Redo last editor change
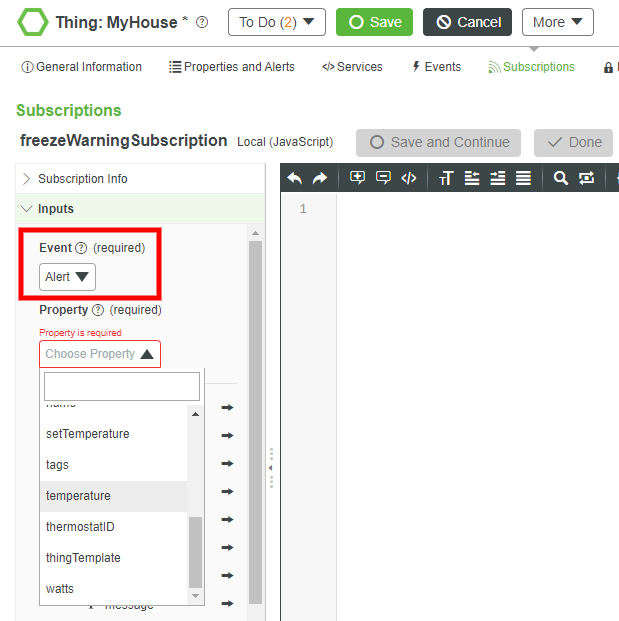Viewport: 619px width, 621px height. click(320, 178)
